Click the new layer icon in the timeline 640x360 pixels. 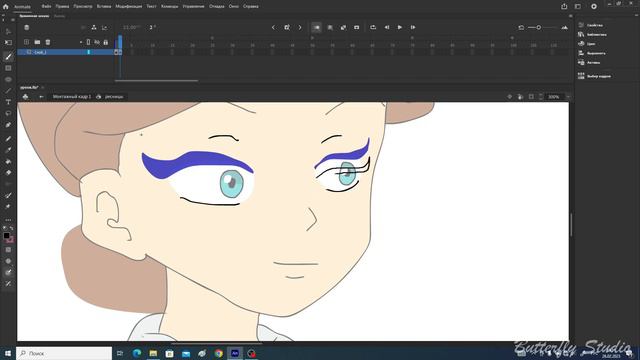pos(27,42)
